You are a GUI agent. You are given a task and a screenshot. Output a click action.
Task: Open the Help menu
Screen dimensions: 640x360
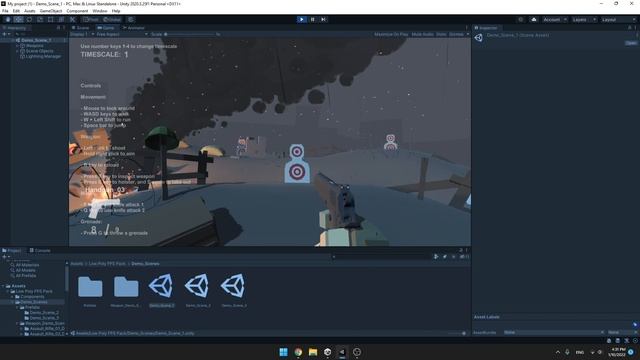click(x=116, y=11)
